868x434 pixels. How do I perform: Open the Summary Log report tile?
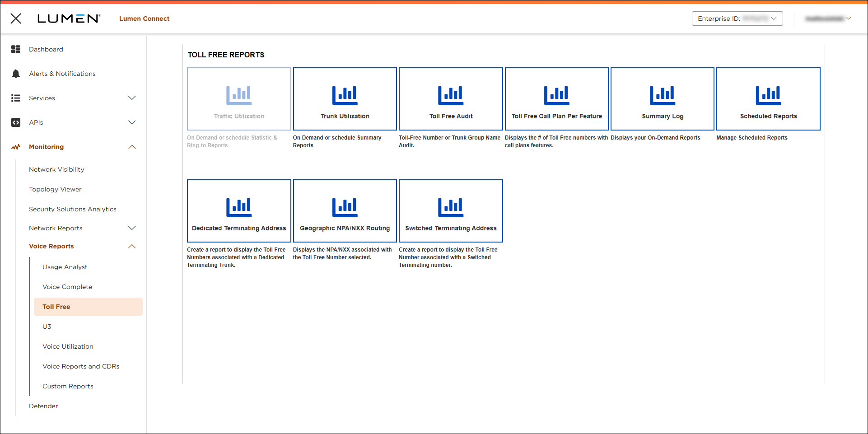[x=662, y=99]
